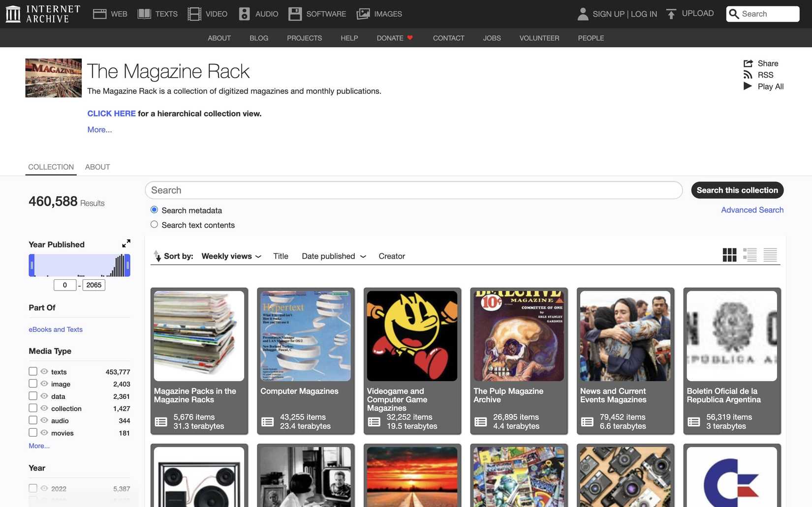This screenshot has width=812, height=507.
Task: Check the image media type checkbox
Action: point(33,384)
